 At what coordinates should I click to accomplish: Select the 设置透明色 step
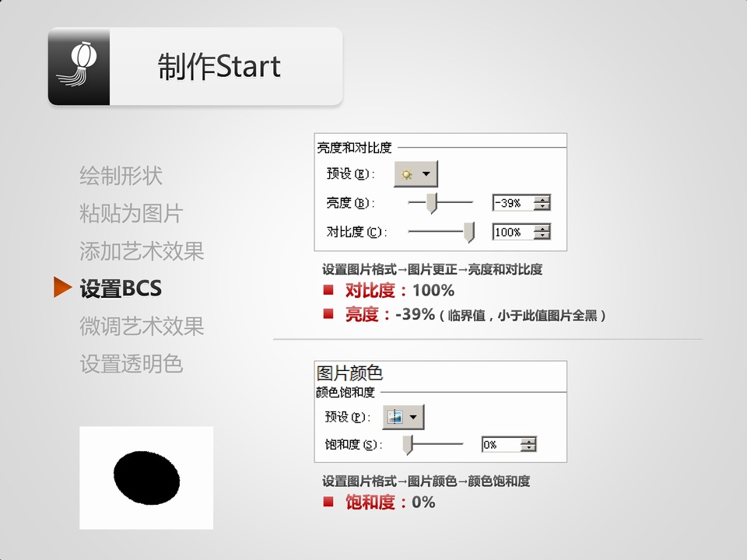131,364
